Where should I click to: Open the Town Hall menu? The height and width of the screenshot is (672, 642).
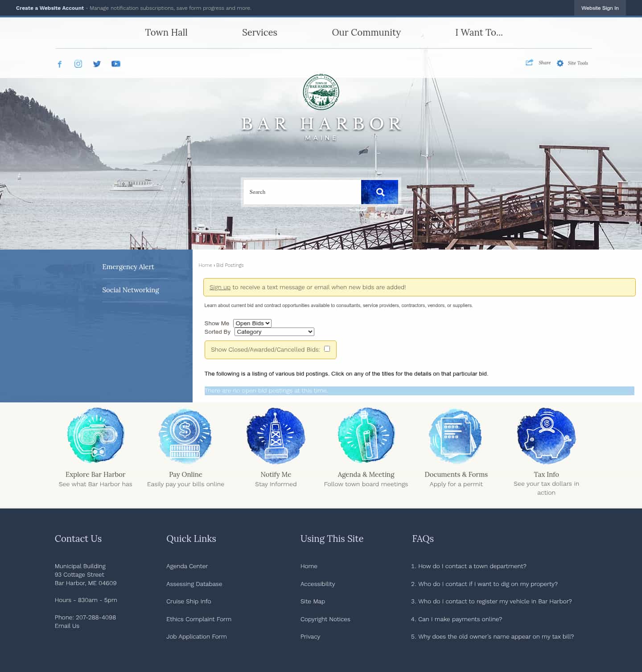[x=166, y=32]
